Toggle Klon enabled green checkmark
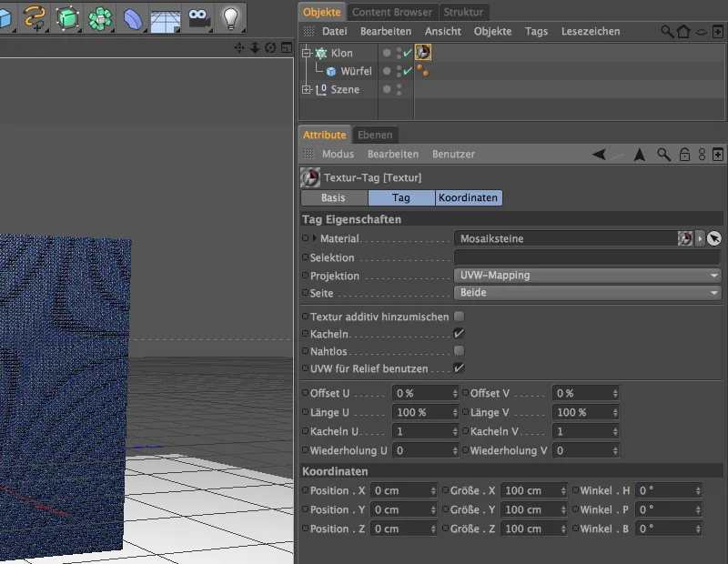Screen dimensions: 728x564 point(408,53)
